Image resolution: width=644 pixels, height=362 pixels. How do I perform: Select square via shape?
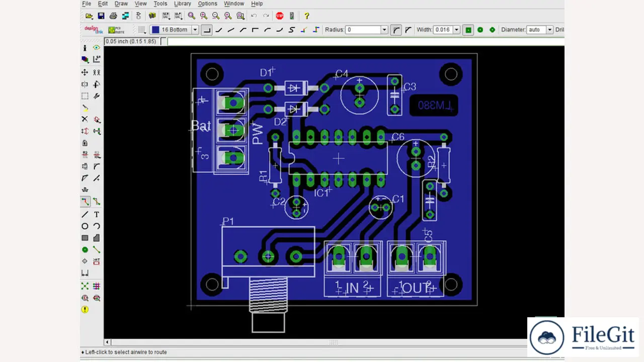[468, 30]
